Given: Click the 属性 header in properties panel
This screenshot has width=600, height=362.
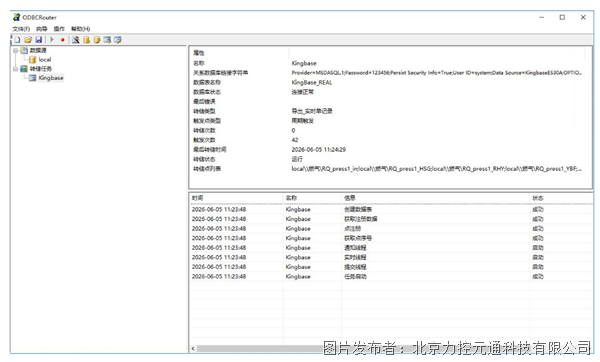Looking at the screenshot, I should tap(199, 53).
